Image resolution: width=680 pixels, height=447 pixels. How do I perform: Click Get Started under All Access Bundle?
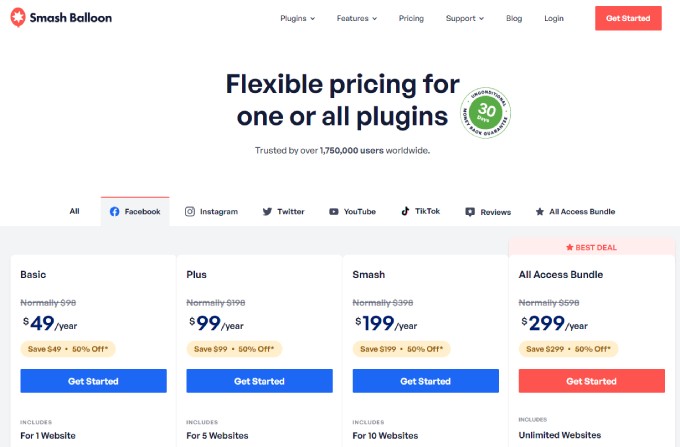(592, 381)
